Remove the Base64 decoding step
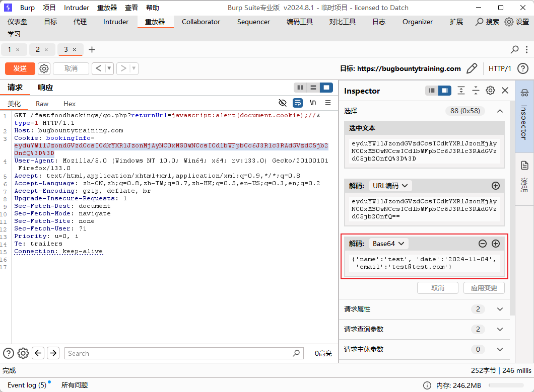Image resolution: width=534 pixels, height=392 pixels. click(482, 244)
